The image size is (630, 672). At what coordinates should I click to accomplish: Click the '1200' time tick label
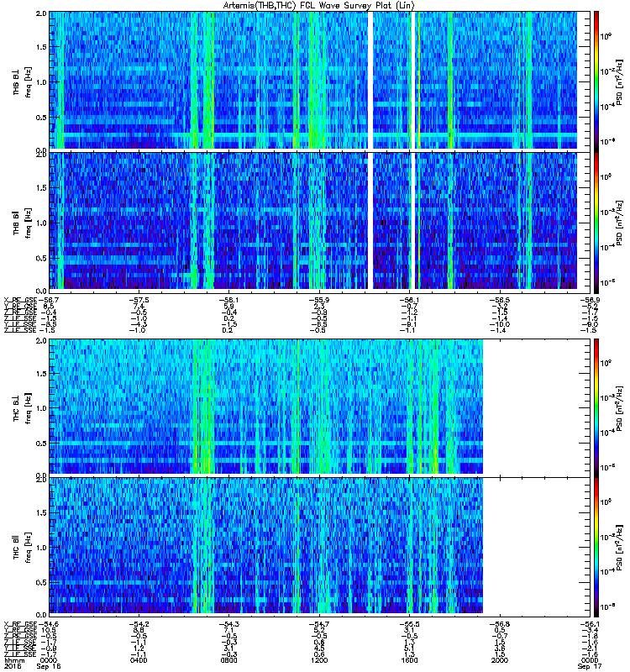[x=319, y=660]
